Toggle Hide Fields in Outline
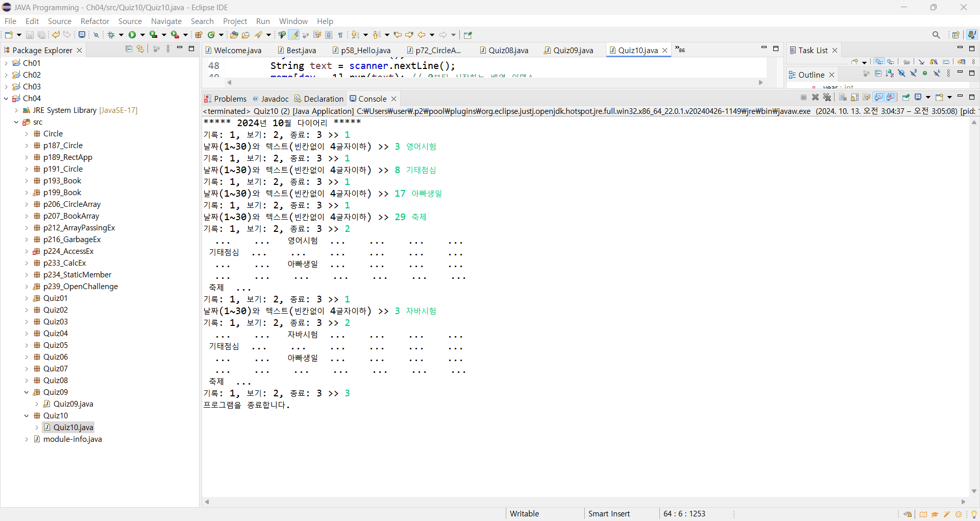This screenshot has width=980, height=521. 901,74
